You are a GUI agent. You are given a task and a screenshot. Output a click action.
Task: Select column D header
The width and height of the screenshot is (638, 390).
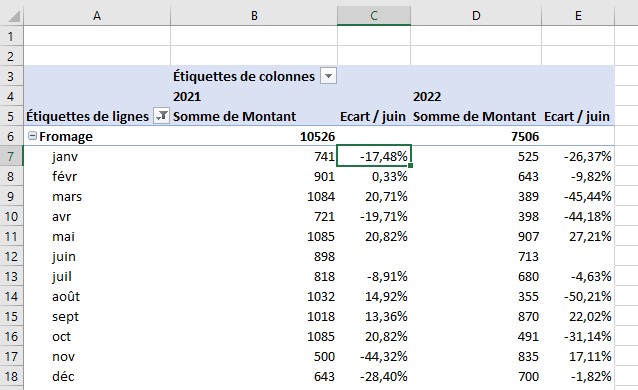click(476, 16)
